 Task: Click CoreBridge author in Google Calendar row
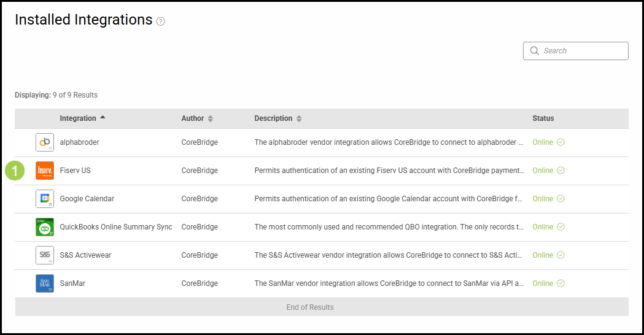click(200, 199)
